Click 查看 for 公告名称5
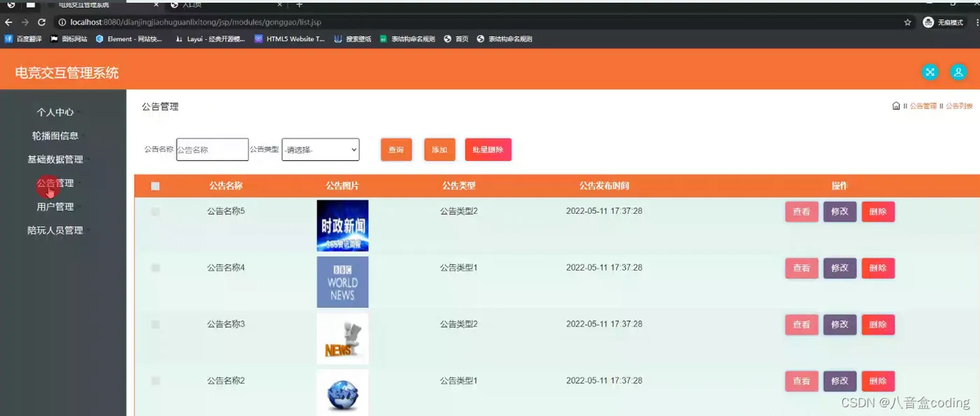Image resolution: width=980 pixels, height=416 pixels. point(801,212)
